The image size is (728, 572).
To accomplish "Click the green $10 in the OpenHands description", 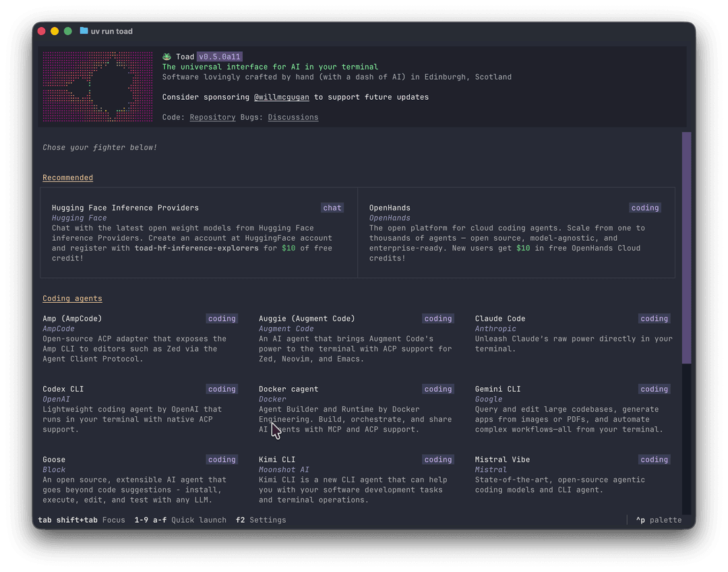I will (x=523, y=248).
